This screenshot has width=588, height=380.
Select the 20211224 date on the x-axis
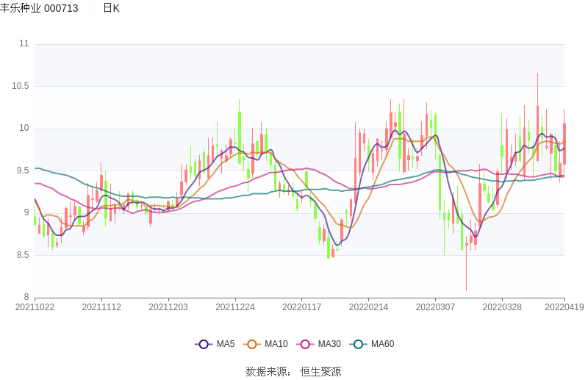tap(235, 307)
